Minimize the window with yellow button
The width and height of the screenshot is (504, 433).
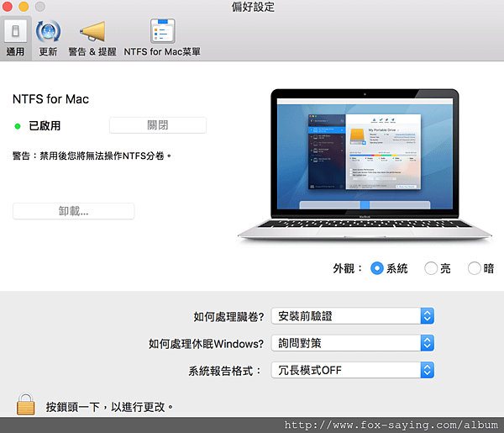click(24, 7)
